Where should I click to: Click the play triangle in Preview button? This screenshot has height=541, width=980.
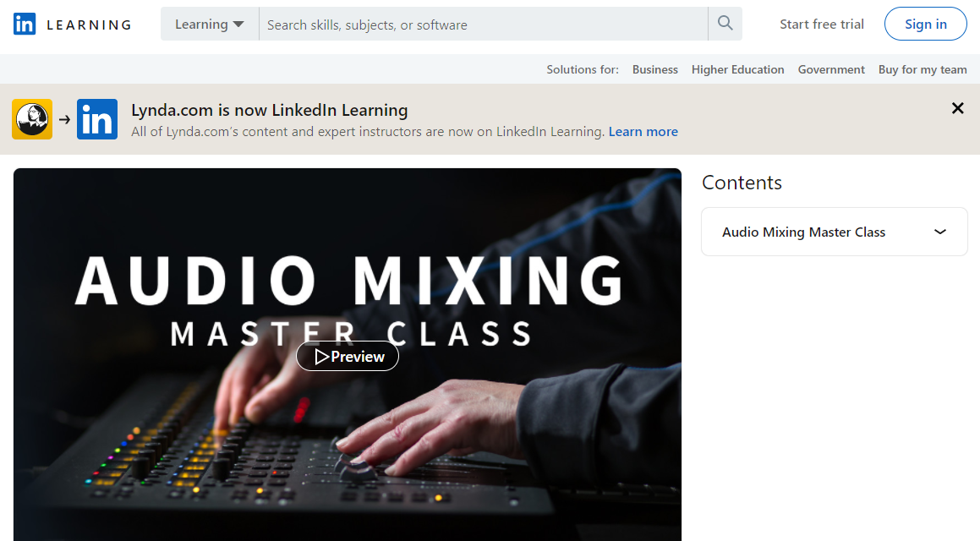[321, 357]
